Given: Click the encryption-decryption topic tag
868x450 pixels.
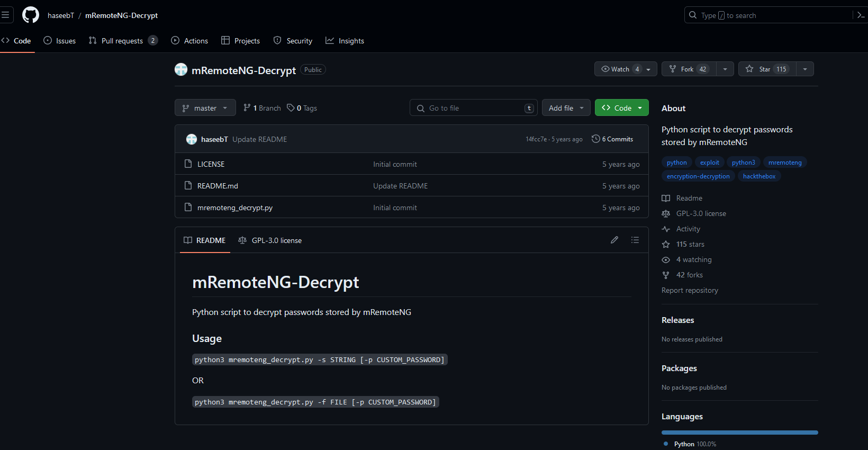Looking at the screenshot, I should point(698,176).
